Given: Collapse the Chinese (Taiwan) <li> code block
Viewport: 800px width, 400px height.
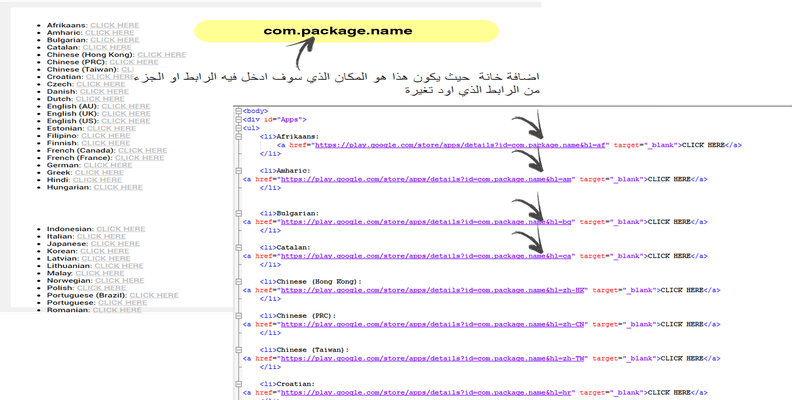Looking at the screenshot, I should (x=238, y=350).
